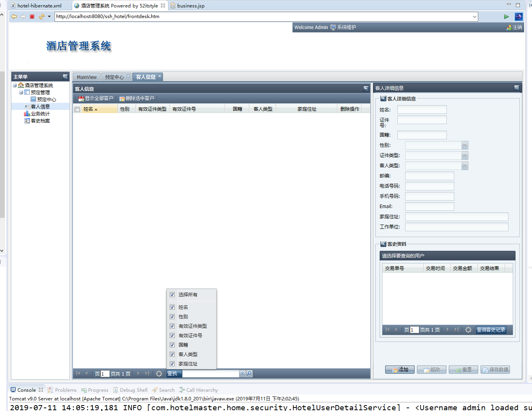Uncheck 有效证件类型 in search menu
Screen dimensions: 532x411
[172, 326]
